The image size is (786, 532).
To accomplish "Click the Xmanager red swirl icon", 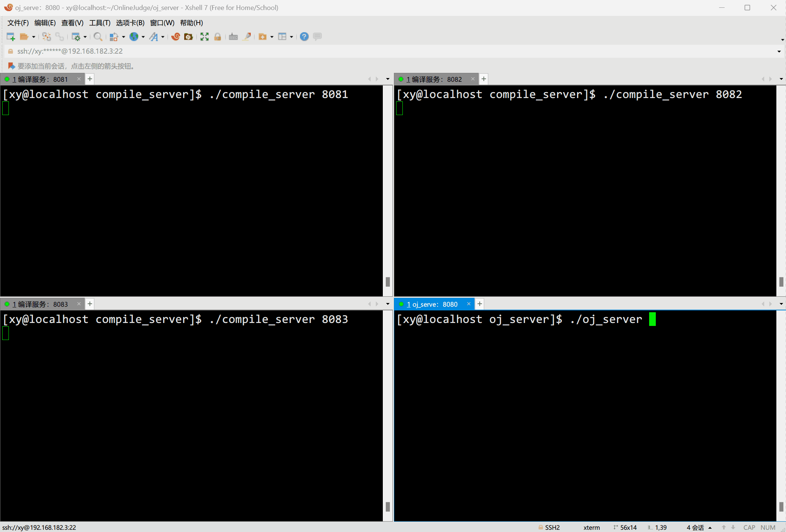I will click(x=176, y=37).
